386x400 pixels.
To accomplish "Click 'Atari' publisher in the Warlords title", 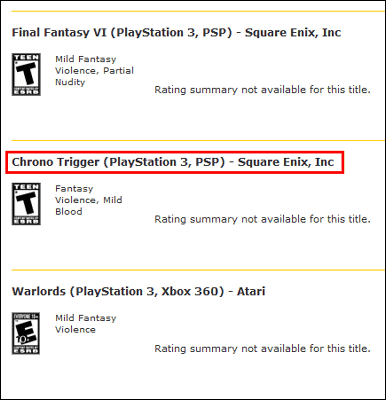I will (x=251, y=291).
